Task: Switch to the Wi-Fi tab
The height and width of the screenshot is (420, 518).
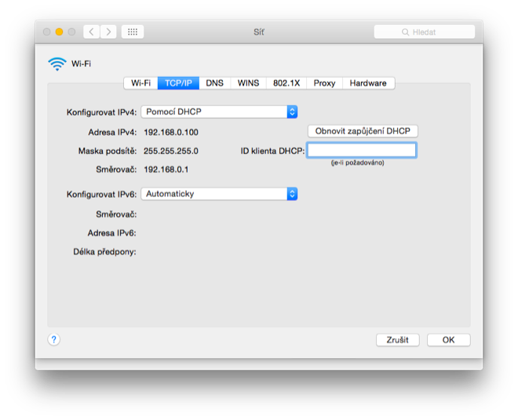Action: tap(140, 83)
